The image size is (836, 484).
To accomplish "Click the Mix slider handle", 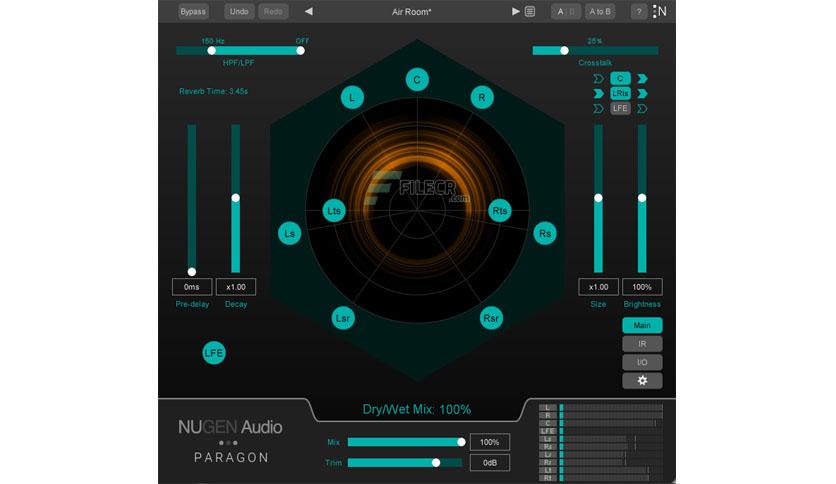I will [x=461, y=442].
